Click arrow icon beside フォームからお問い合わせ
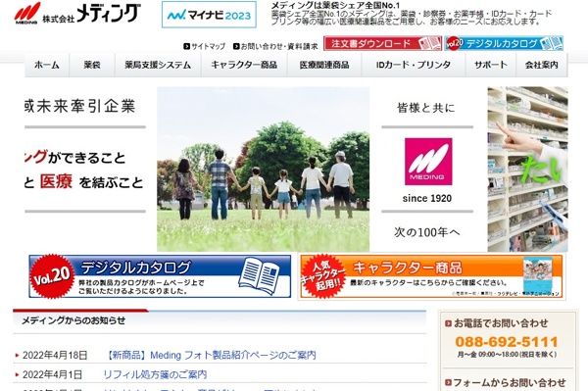The height and width of the screenshot is (391, 588). pos(448,383)
